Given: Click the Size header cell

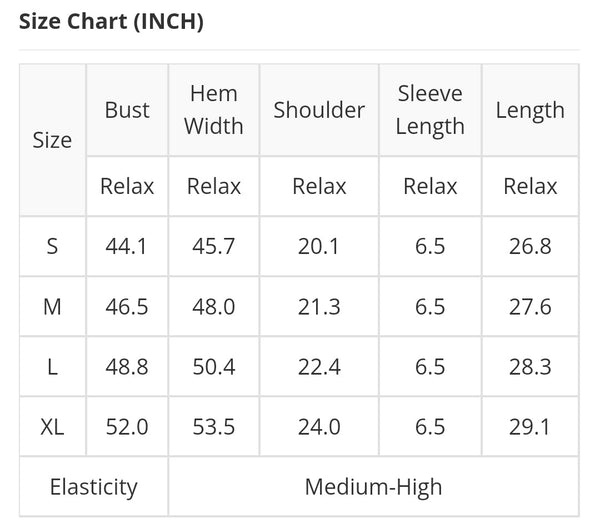Looking at the screenshot, I should (52, 140).
